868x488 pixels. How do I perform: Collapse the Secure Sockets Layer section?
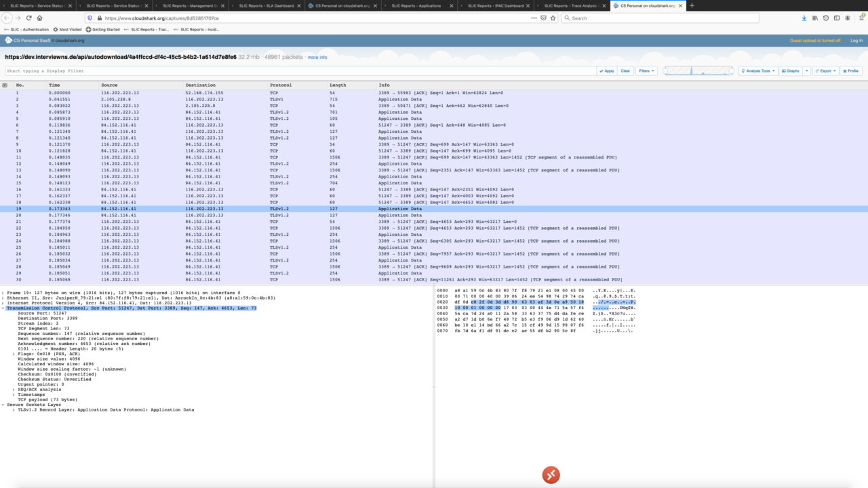pyautogui.click(x=3, y=405)
